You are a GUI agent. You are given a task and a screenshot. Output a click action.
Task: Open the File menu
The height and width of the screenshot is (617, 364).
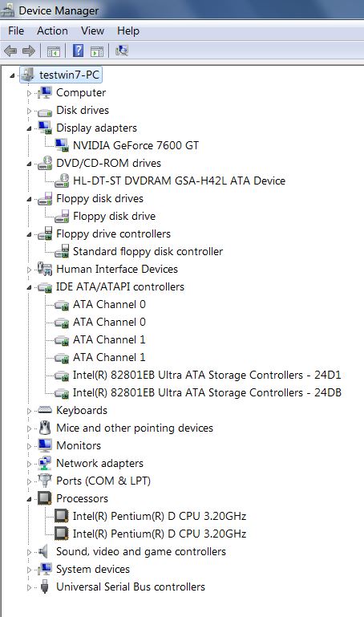point(16,30)
